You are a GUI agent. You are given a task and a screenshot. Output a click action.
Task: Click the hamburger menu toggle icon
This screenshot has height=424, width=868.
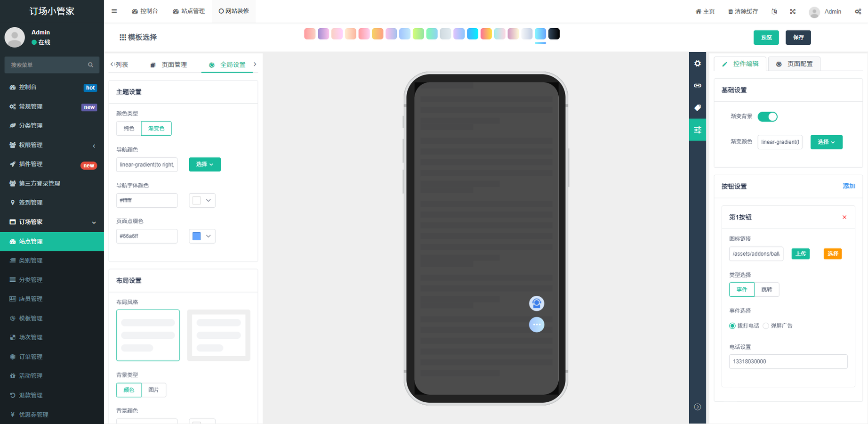click(114, 11)
